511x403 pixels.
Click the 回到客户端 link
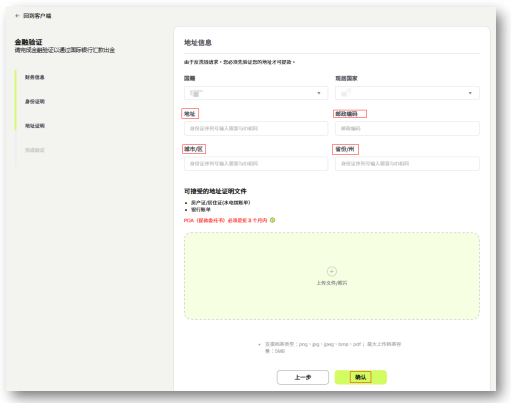pyautogui.click(x=37, y=16)
